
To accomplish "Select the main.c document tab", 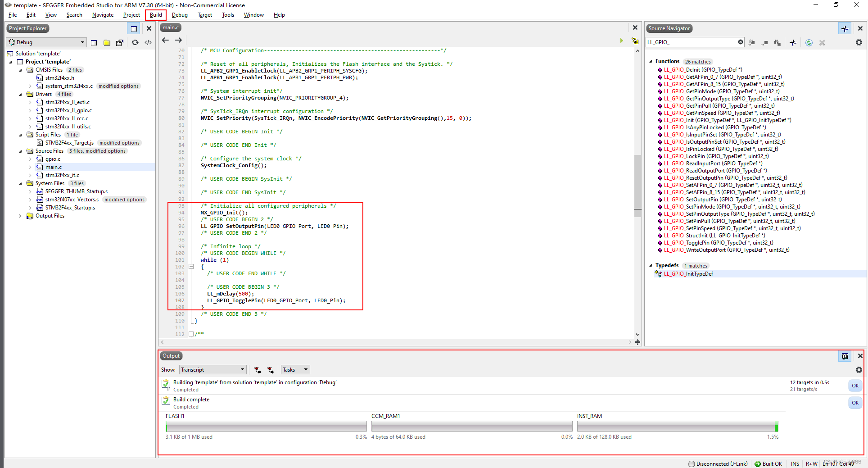I will (x=170, y=27).
